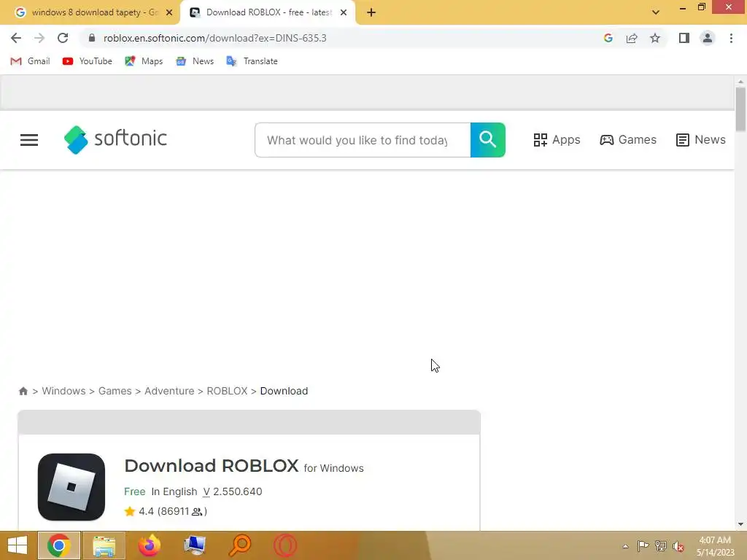Open the News bookmark in bookmarks bar

coord(195,61)
